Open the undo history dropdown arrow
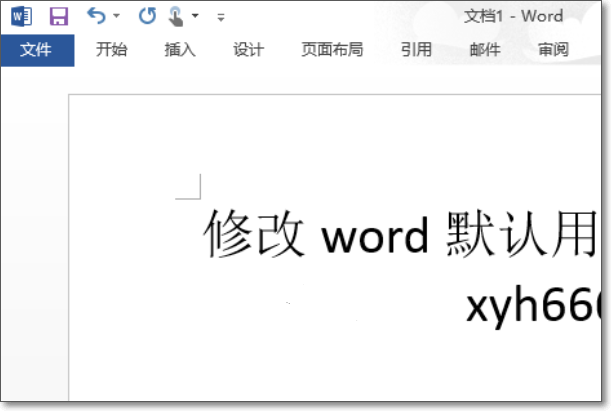Viewport: 611px width, 411px height. tap(117, 16)
